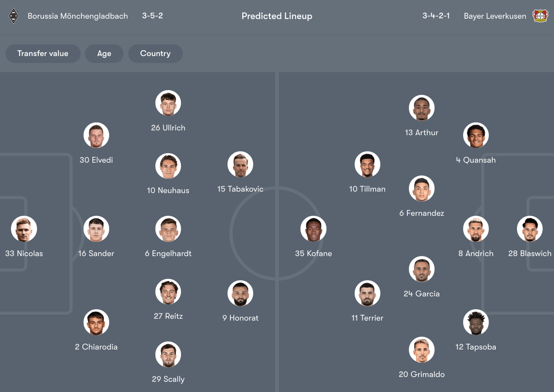
Task: Select Kofane's player portrait
Action: pyautogui.click(x=313, y=228)
